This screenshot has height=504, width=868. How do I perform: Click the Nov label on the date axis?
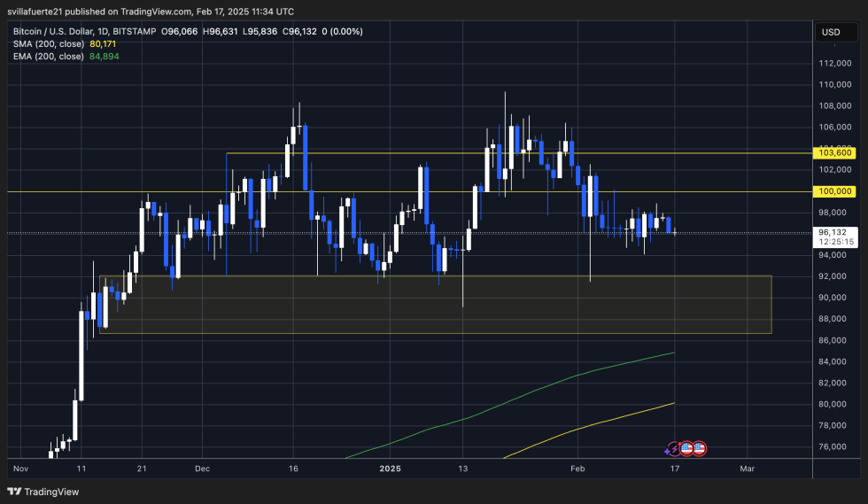(x=19, y=467)
